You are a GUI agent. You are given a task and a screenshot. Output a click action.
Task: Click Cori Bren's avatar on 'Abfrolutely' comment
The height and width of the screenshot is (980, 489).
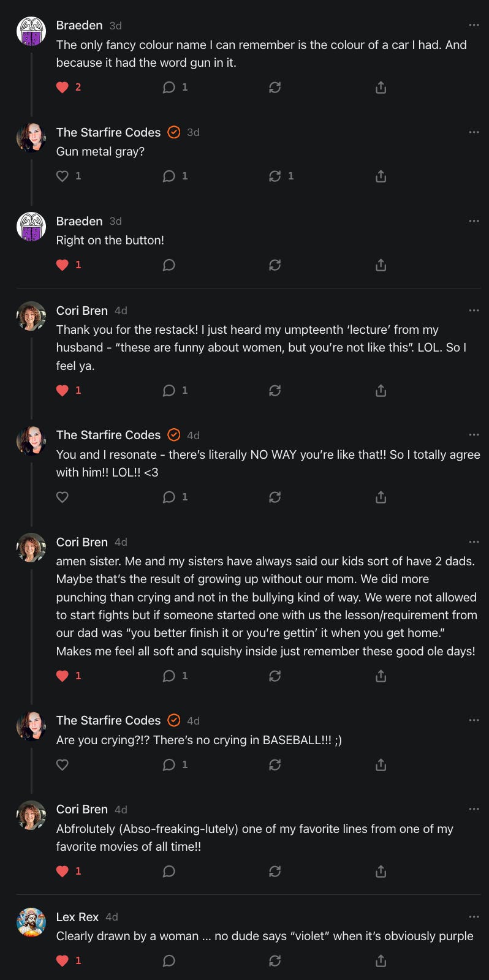click(x=31, y=815)
